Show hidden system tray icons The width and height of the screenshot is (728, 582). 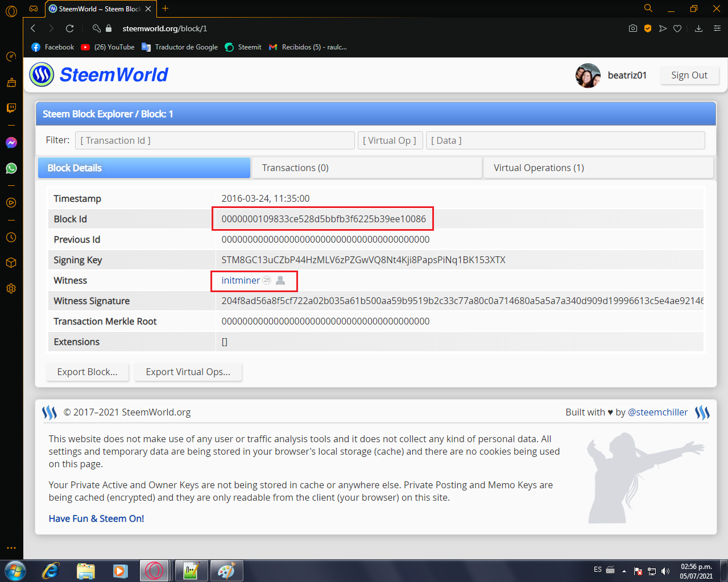point(624,571)
